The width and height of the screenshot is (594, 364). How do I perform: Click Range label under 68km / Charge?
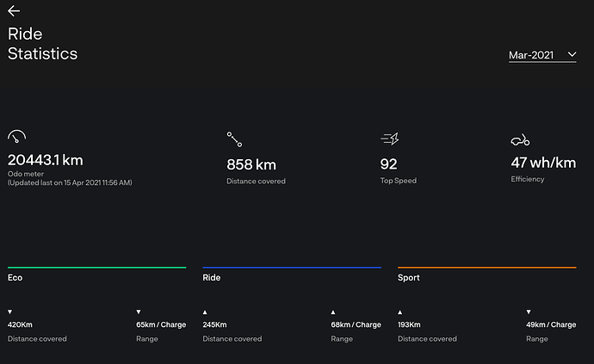342,339
